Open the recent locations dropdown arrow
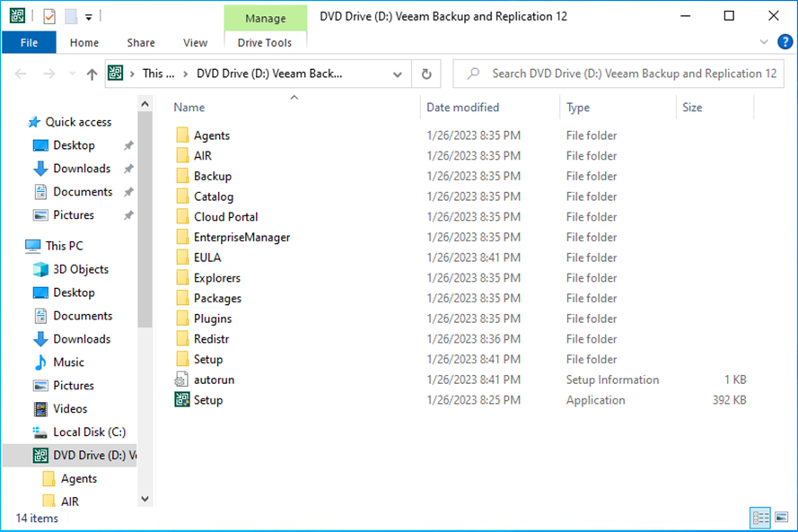Image resolution: width=798 pixels, height=532 pixels. pyautogui.click(x=72, y=74)
